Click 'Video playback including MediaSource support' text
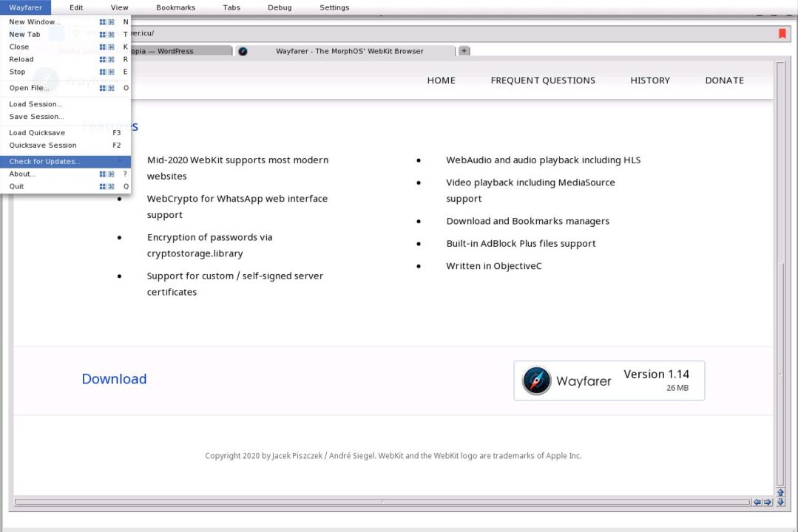The height and width of the screenshot is (532, 798). (x=531, y=190)
